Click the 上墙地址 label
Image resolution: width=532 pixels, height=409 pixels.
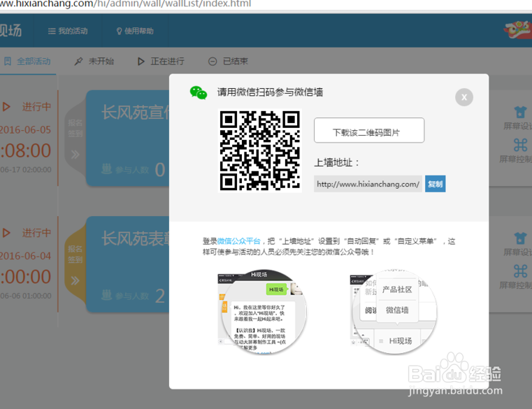(336, 163)
